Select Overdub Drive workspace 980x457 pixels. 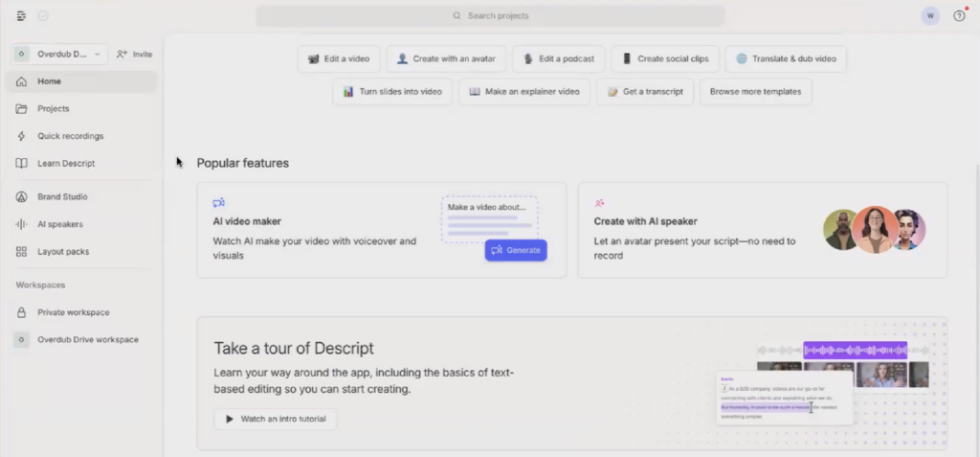81,339
